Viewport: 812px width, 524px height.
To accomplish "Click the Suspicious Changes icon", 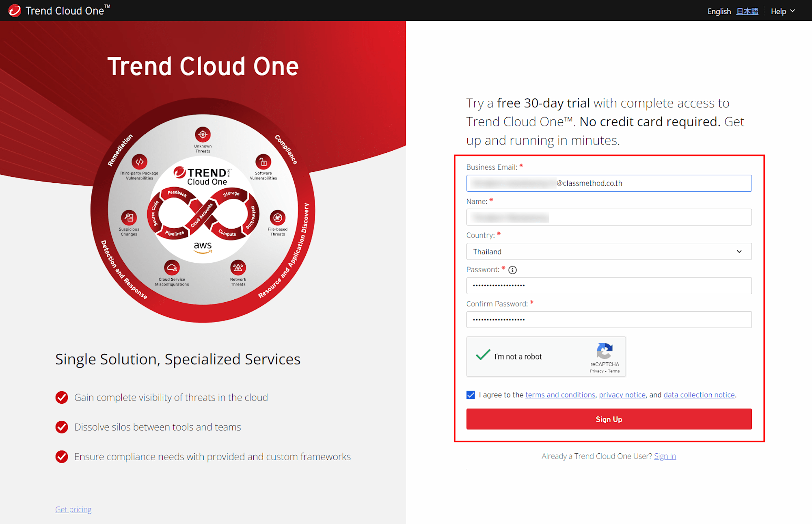I will pyautogui.click(x=129, y=218).
